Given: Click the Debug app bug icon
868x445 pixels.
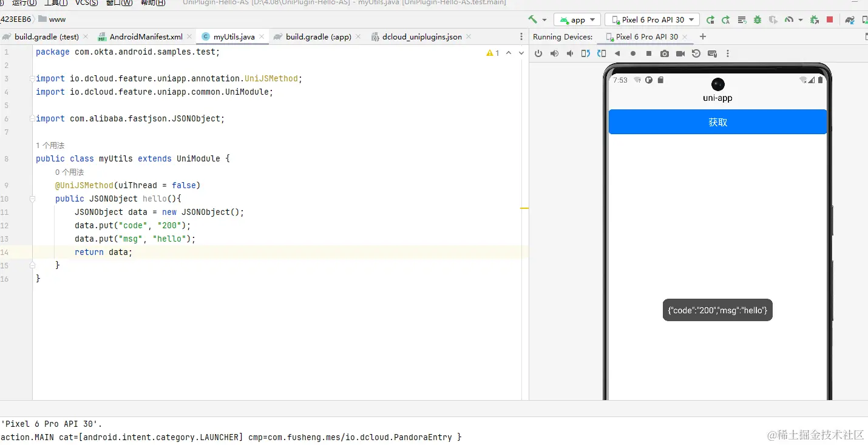Looking at the screenshot, I should (x=757, y=19).
